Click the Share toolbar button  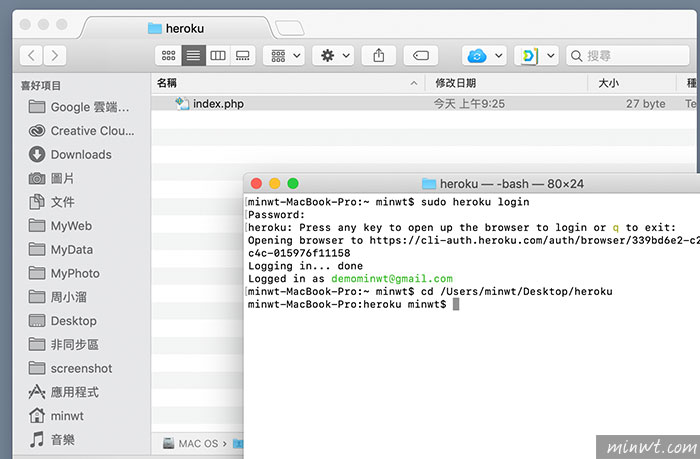(x=379, y=55)
